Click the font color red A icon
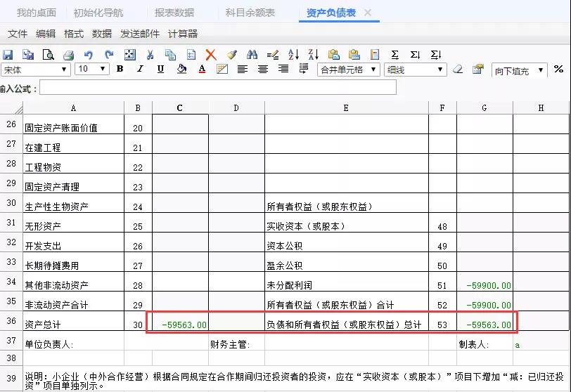 [x=202, y=70]
